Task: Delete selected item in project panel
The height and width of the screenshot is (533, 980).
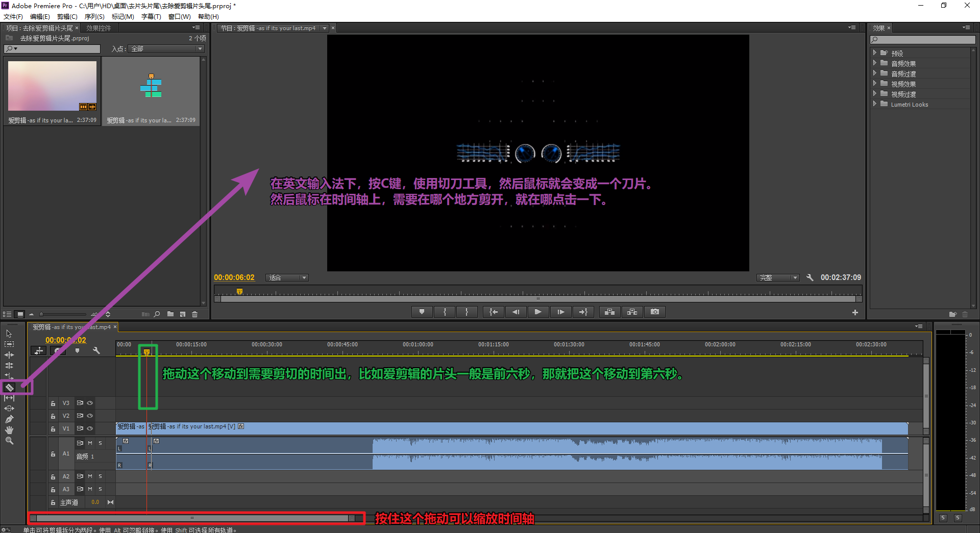Action: click(x=194, y=314)
